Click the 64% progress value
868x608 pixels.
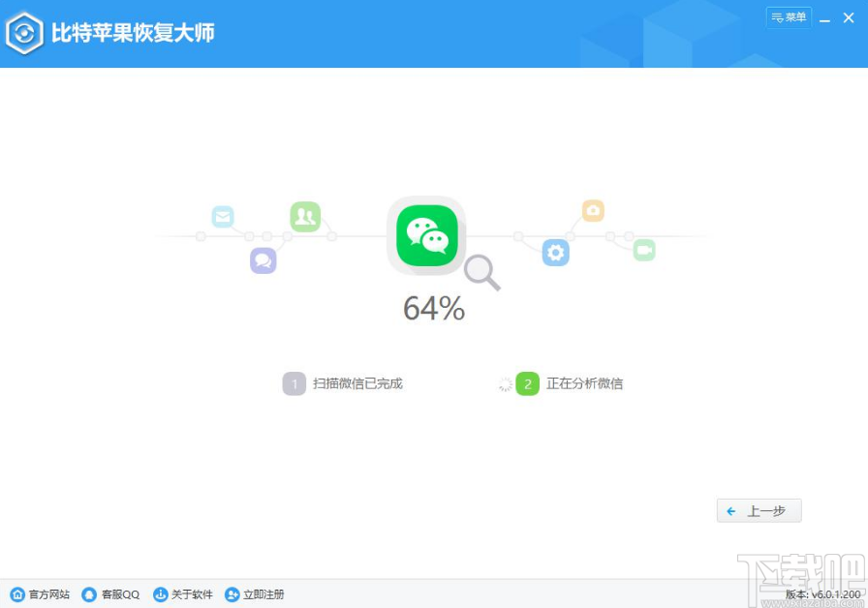(x=434, y=308)
